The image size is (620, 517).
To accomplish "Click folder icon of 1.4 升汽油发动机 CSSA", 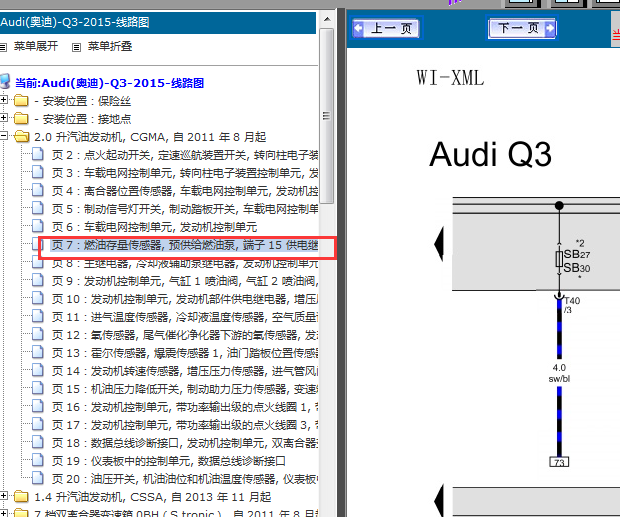I will [x=21, y=496].
